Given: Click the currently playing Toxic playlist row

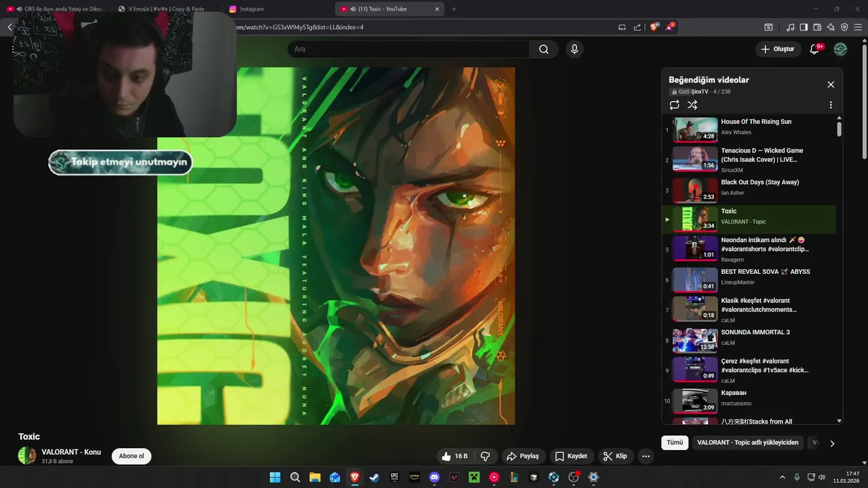Looking at the screenshot, I should click(749, 219).
